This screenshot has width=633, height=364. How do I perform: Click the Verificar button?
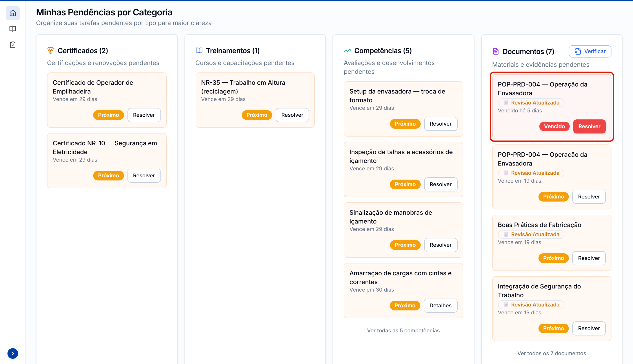click(590, 51)
